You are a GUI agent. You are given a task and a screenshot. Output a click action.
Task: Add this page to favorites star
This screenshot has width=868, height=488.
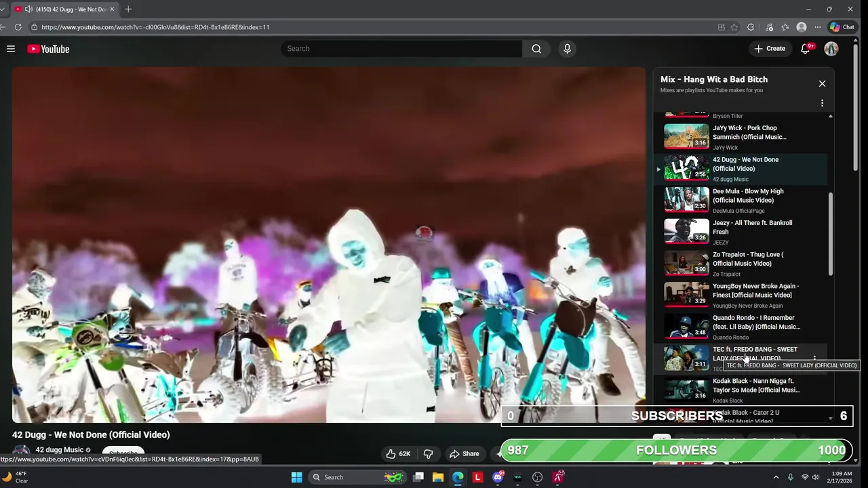(x=734, y=27)
